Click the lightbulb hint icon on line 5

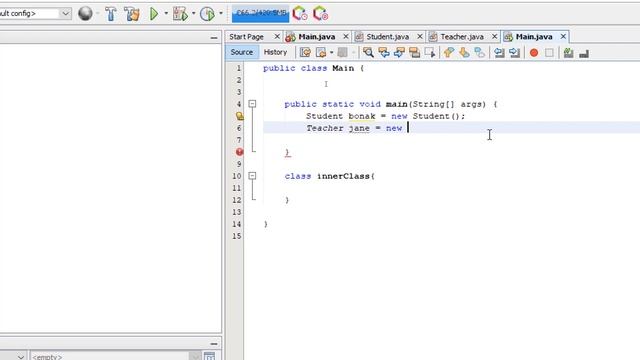click(x=240, y=116)
